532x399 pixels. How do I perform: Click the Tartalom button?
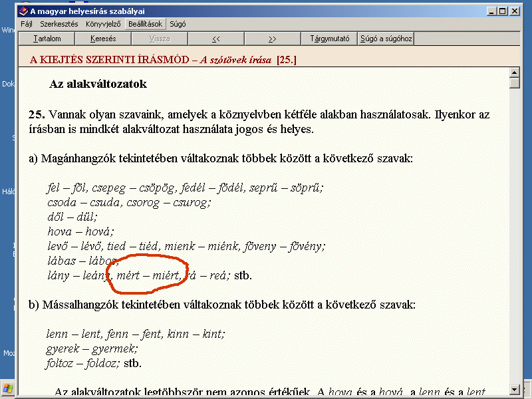pos(47,39)
